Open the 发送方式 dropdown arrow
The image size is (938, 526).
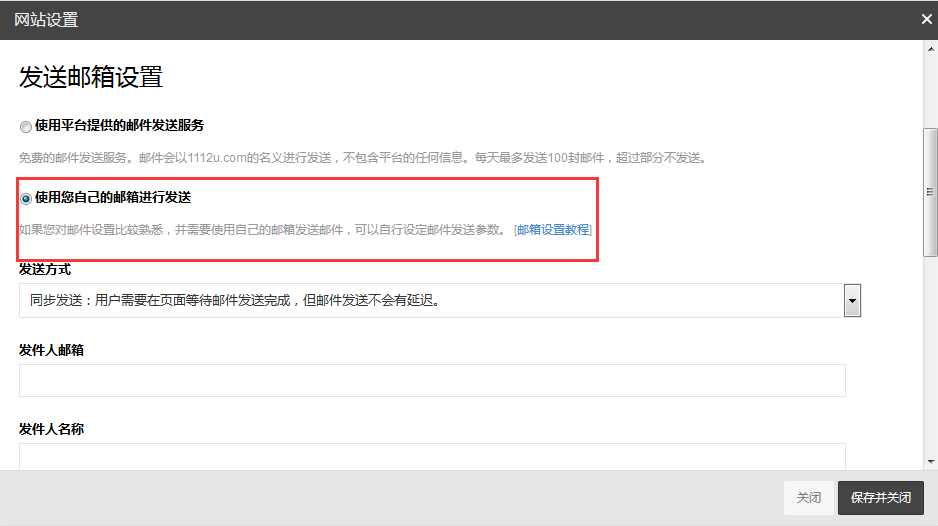tap(852, 300)
